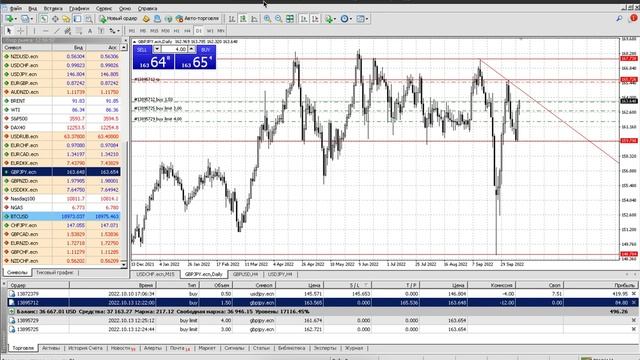Image resolution: width=640 pixels, height=360 pixels.
Task: Expand the new chart dropdown arrow
Action: tap(16, 19)
